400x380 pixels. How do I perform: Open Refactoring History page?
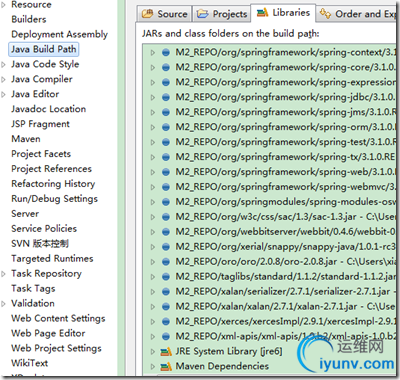[x=53, y=184]
